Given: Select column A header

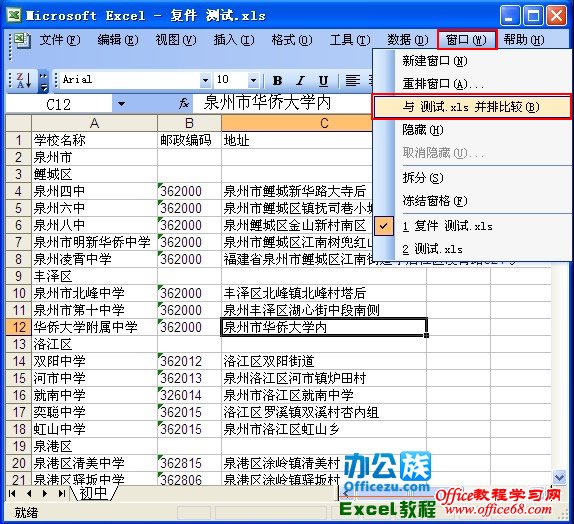Looking at the screenshot, I should coord(94,123).
